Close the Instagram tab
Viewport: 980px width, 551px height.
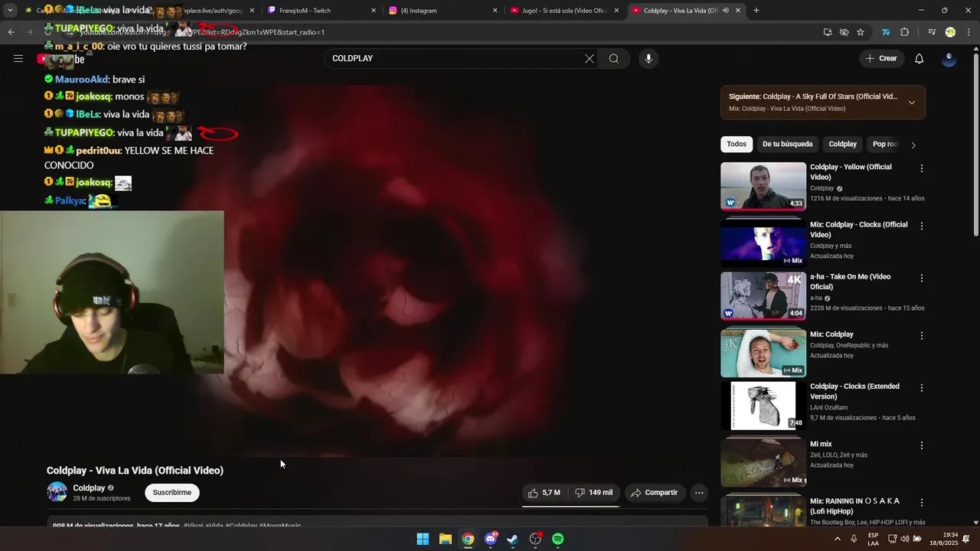tap(495, 11)
